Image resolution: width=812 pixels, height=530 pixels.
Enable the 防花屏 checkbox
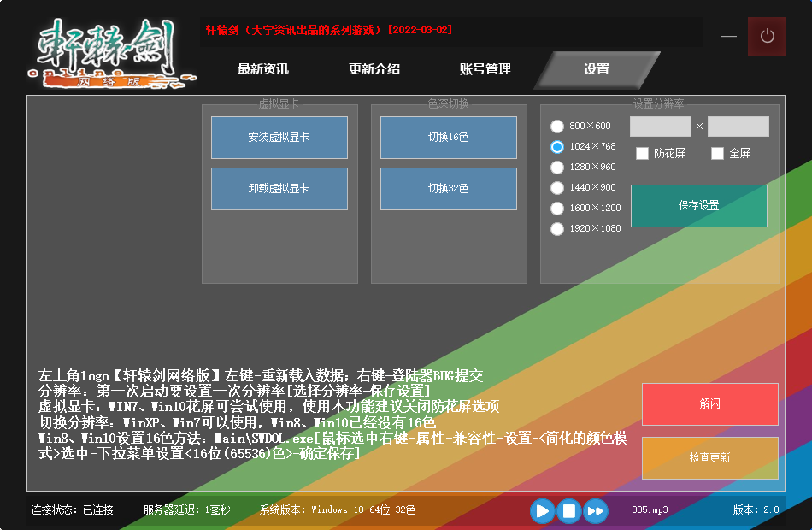coord(642,153)
